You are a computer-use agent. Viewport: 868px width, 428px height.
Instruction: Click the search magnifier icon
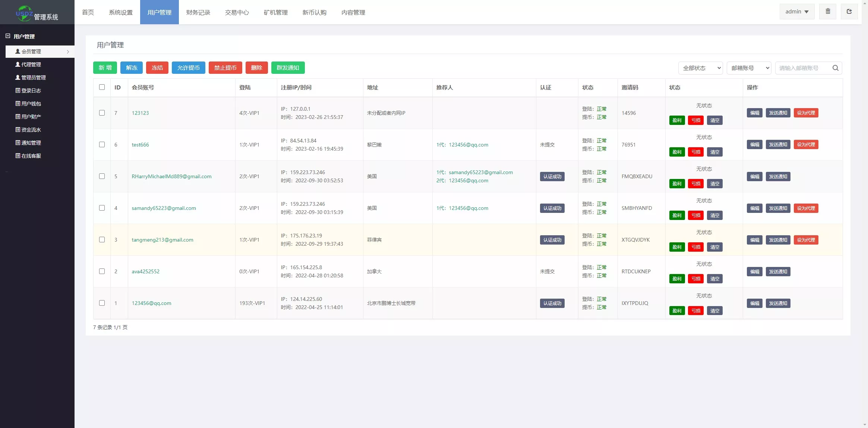tap(835, 68)
